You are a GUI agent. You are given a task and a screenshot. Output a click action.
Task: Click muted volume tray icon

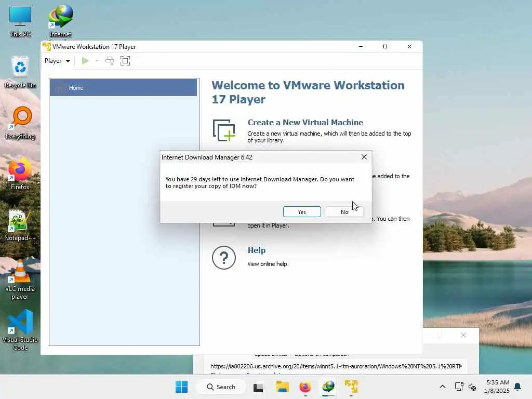coord(472,387)
